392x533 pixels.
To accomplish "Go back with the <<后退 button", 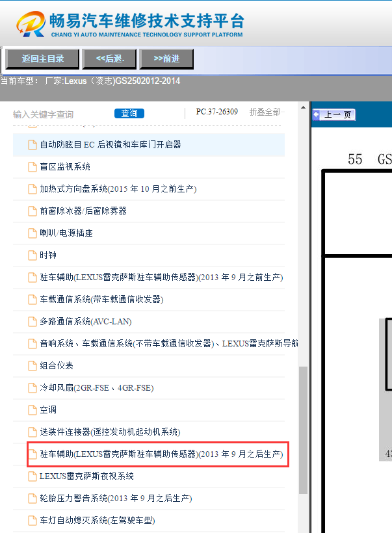I will point(109,58).
